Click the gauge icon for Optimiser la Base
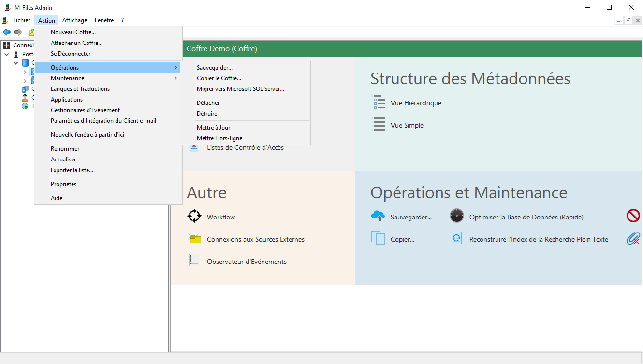The width and height of the screenshot is (643, 364). tap(456, 216)
